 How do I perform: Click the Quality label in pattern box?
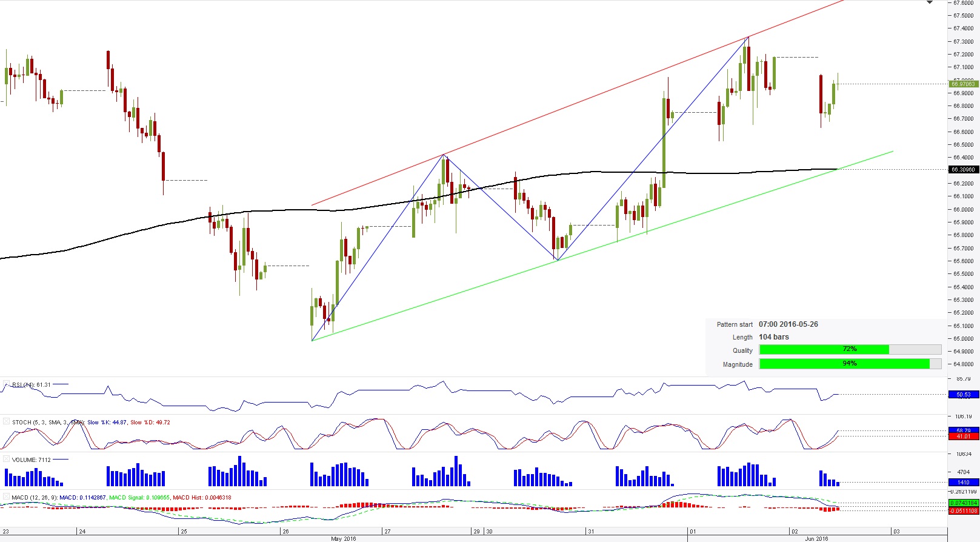[x=742, y=351]
